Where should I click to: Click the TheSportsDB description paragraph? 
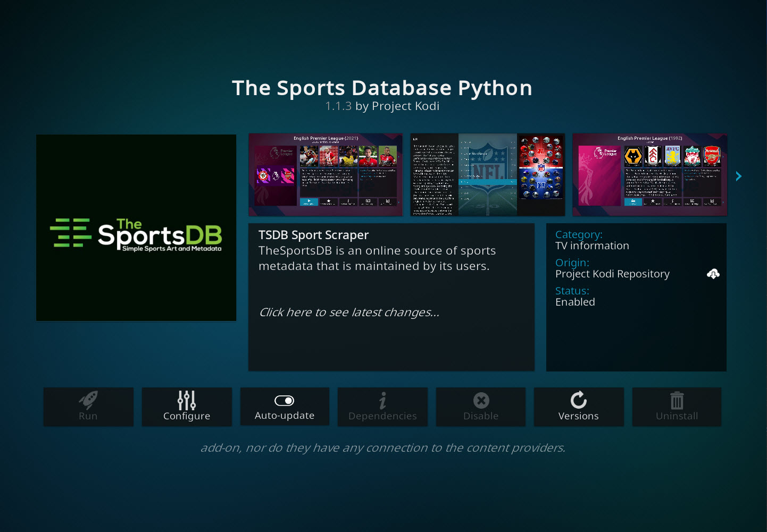[377, 258]
